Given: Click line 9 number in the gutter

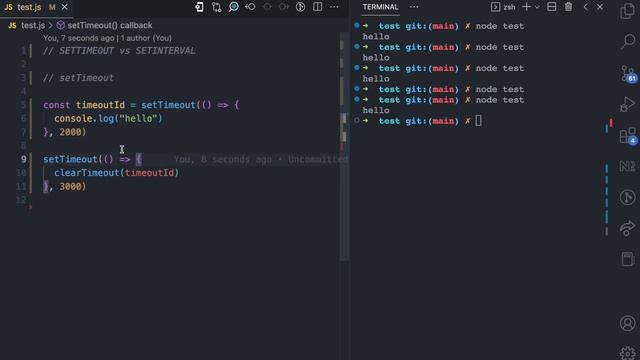Looking at the screenshot, I should (23, 159).
